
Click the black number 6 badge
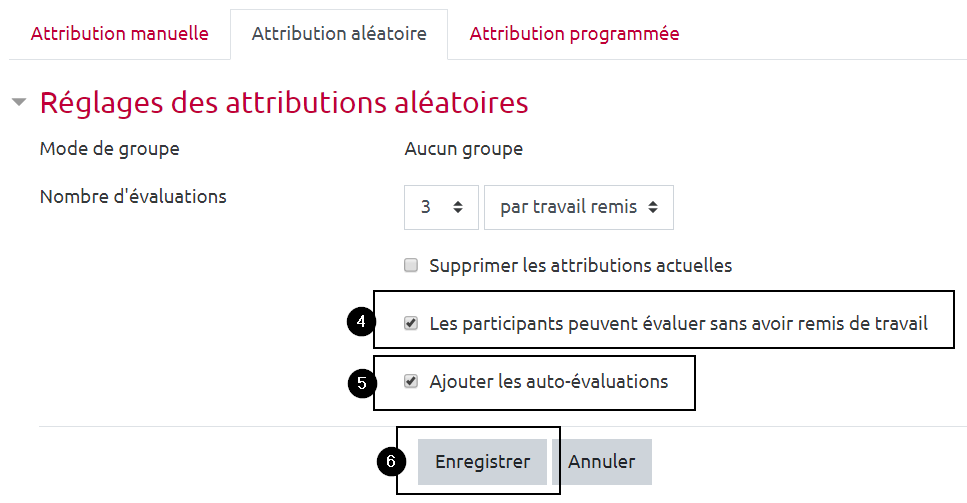(x=391, y=461)
